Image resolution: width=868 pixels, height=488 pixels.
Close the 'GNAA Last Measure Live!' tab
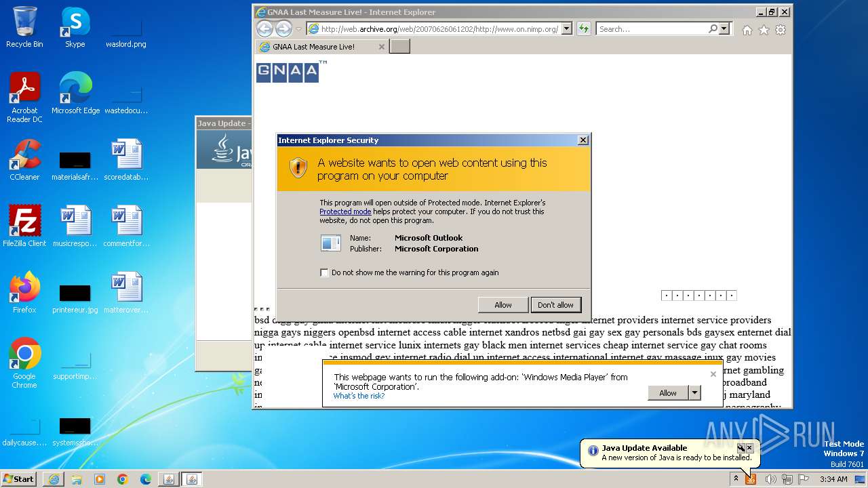click(381, 47)
